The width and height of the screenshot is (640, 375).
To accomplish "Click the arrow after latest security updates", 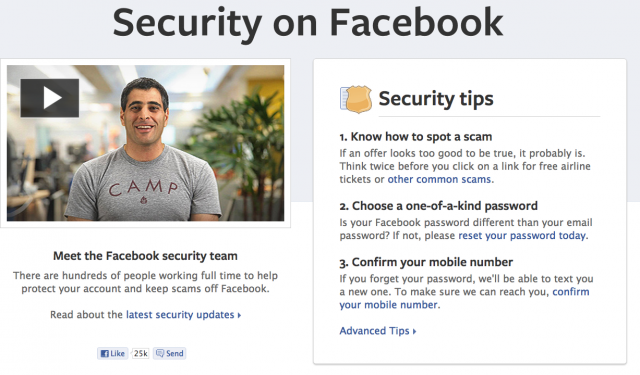I will point(240,315).
